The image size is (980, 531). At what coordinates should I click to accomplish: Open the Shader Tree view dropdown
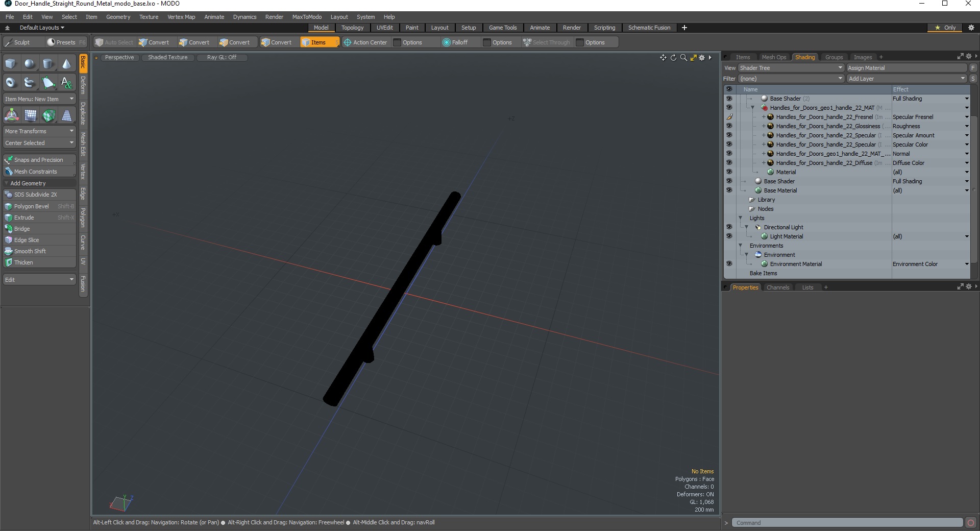[x=791, y=68]
